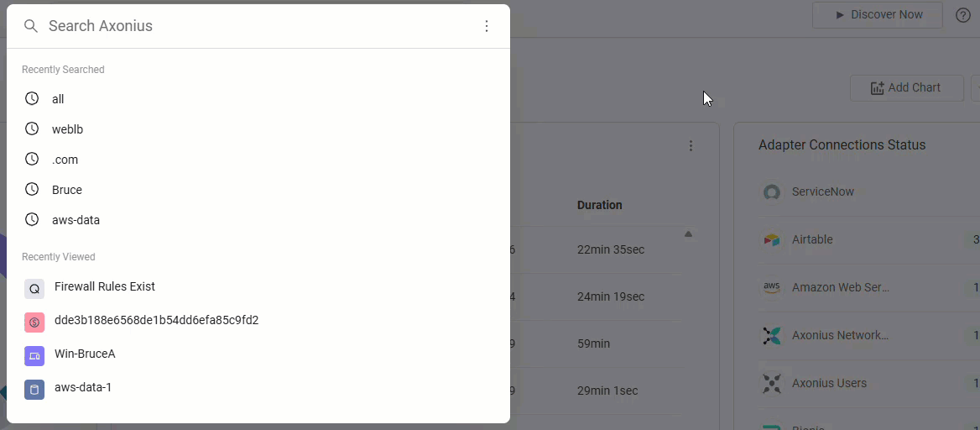
Task: Click the ServiceNow adapter icon
Action: [772, 192]
